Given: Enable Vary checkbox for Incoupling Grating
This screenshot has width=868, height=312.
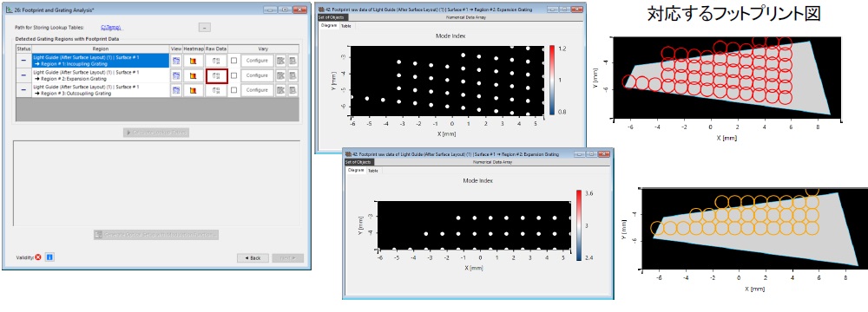Looking at the screenshot, I should [x=234, y=61].
